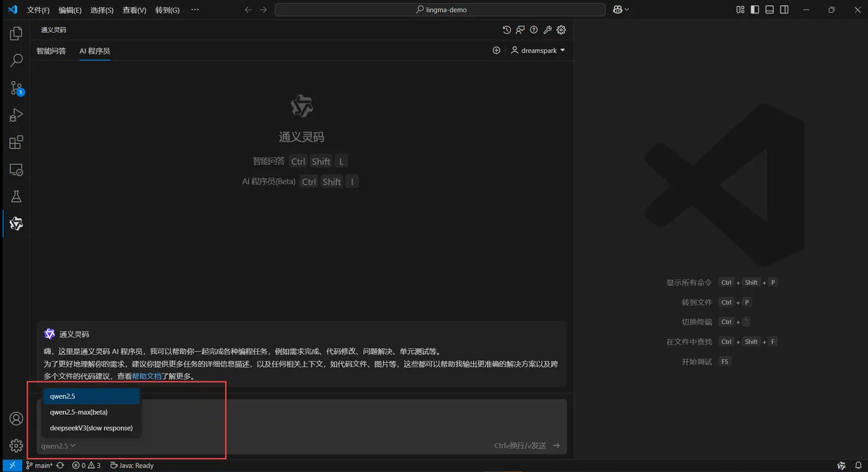
Task: Click the remote window indicator in status bar
Action: click(12, 465)
